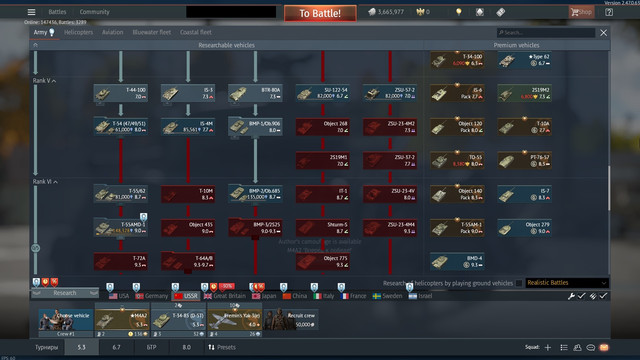Open the hamburger main menu
640x360 pixels.
pos(31,12)
